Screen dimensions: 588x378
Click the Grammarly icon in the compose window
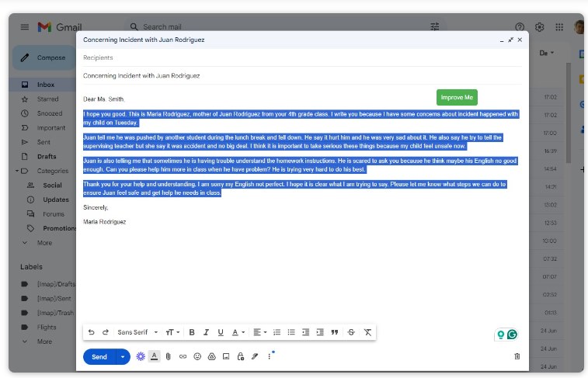(512, 335)
